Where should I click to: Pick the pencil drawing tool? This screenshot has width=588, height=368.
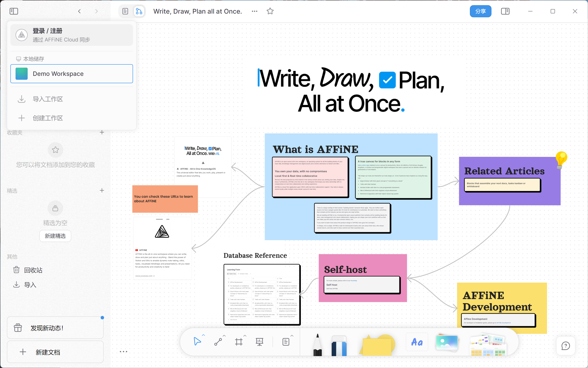pos(317,345)
